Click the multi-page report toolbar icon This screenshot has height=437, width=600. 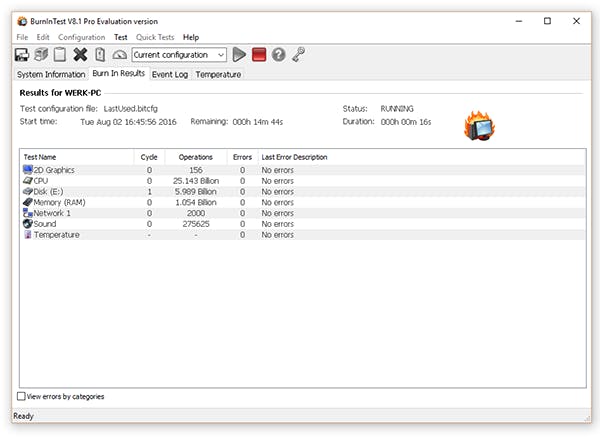coord(41,55)
